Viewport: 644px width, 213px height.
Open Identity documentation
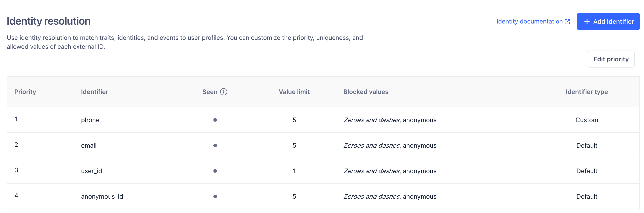click(529, 21)
